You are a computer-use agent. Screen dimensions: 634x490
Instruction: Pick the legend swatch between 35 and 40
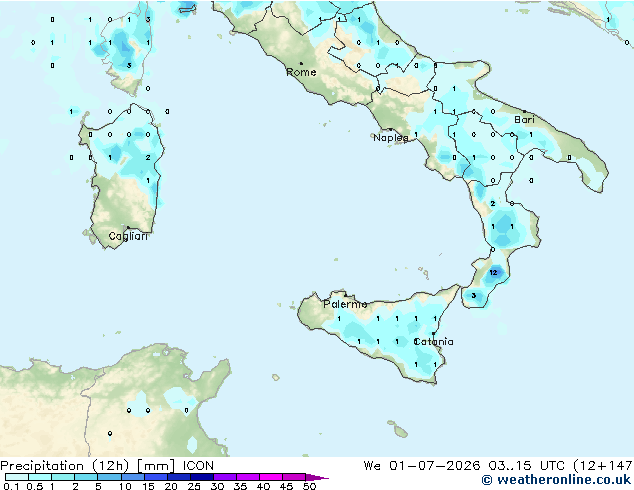(247, 477)
